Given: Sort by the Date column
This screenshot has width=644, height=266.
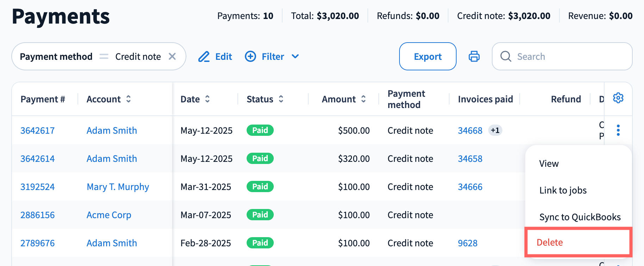Looking at the screenshot, I should coord(208,99).
